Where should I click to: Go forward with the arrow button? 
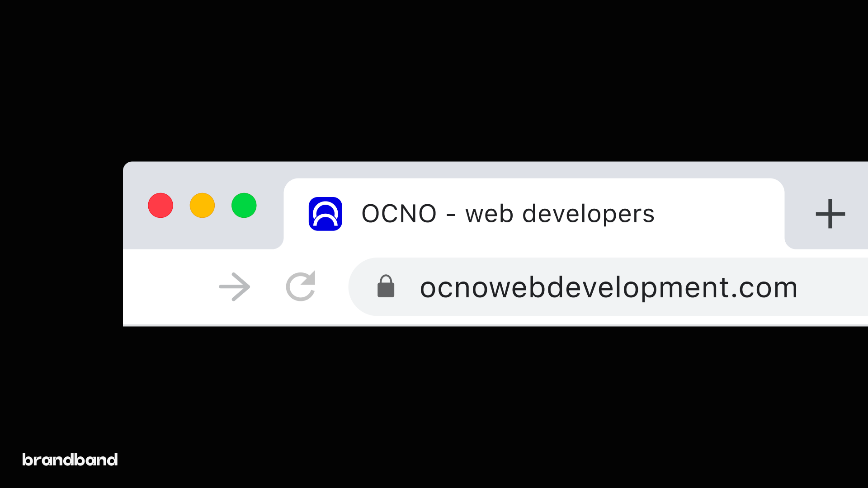(x=234, y=287)
